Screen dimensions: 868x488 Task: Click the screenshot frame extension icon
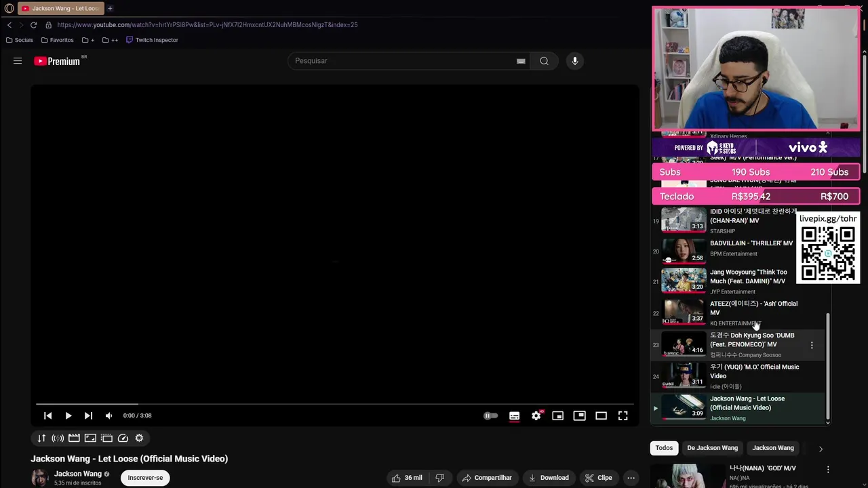90,438
